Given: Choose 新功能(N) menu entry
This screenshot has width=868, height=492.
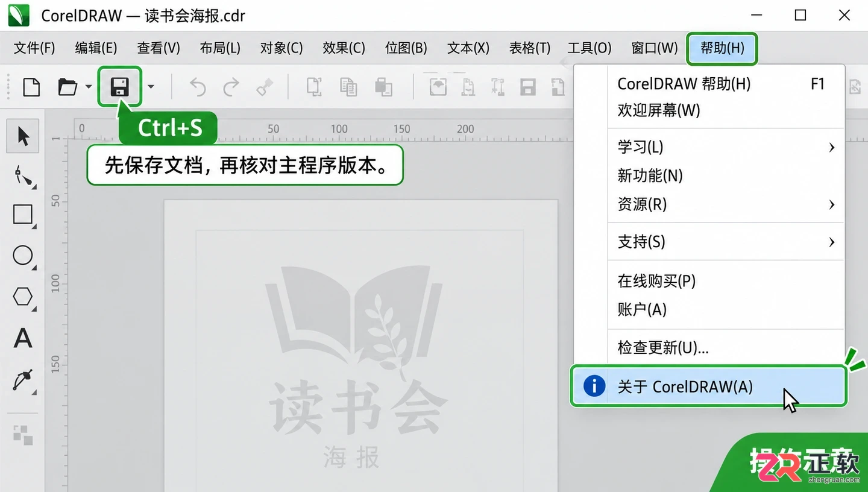Looking at the screenshot, I should coord(726,176).
